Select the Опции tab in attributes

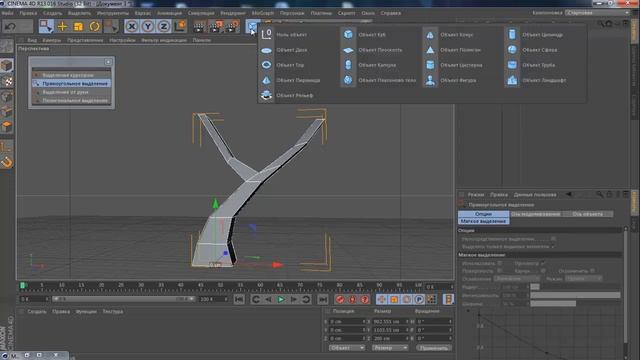(483, 214)
